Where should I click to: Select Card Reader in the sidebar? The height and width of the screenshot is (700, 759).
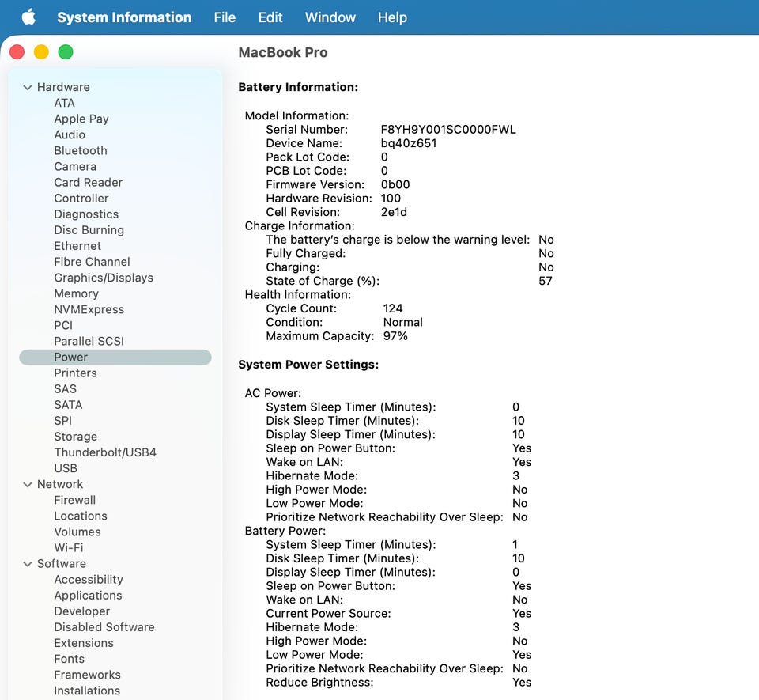click(88, 183)
